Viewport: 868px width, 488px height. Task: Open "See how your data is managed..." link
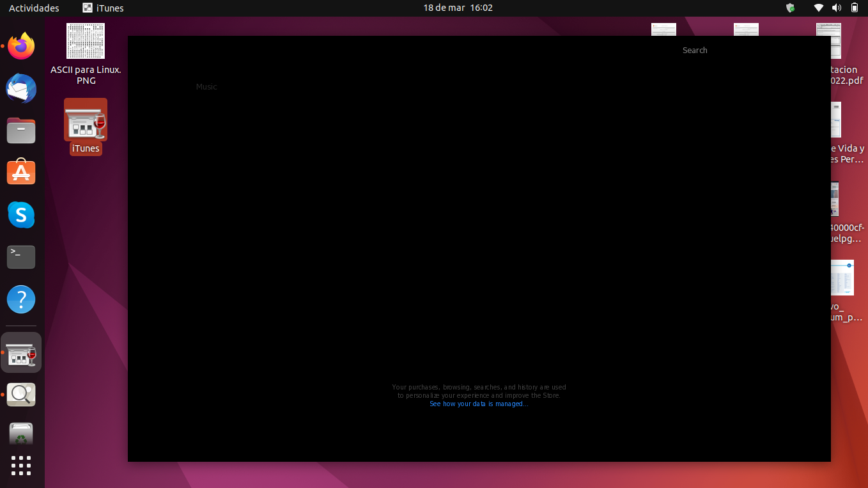479,404
